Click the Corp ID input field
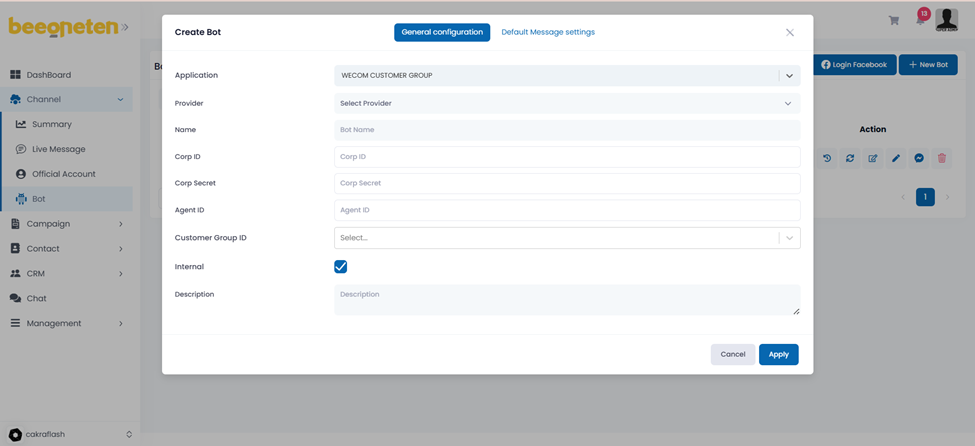The image size is (975, 446). [x=566, y=157]
